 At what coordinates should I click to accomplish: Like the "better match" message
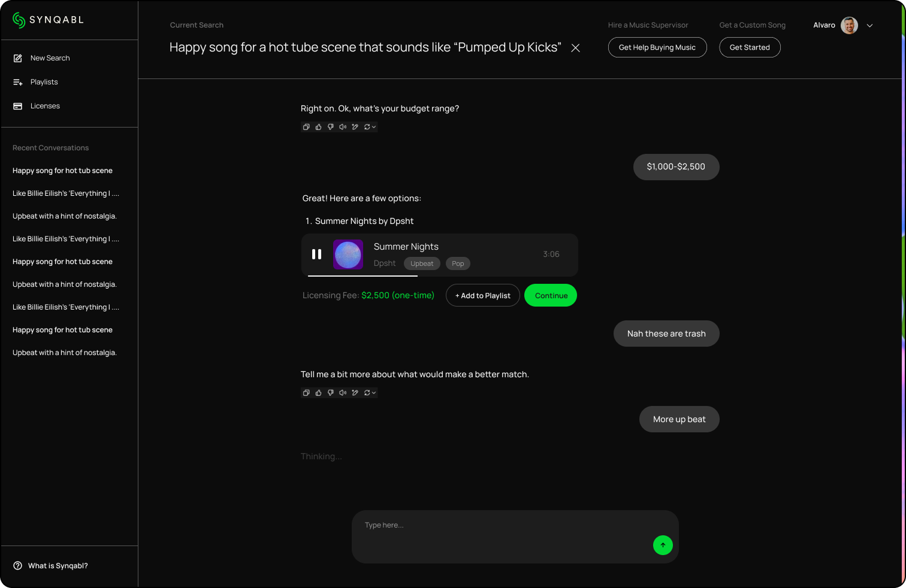coord(318,393)
